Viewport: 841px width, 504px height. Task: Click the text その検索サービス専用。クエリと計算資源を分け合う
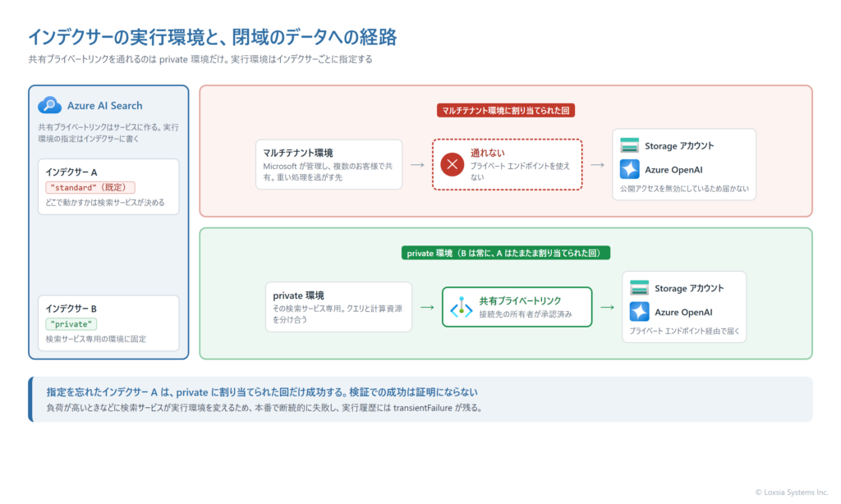(x=338, y=314)
